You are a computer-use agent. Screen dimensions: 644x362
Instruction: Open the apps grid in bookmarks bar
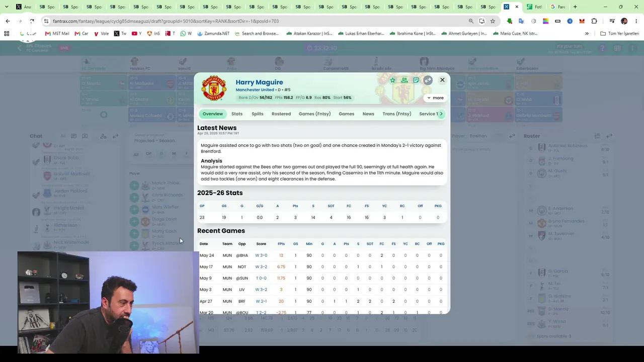[7, 34]
